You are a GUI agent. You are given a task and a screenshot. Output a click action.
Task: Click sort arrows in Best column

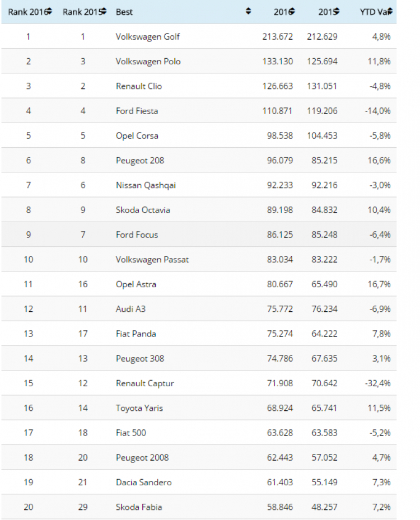248,12
